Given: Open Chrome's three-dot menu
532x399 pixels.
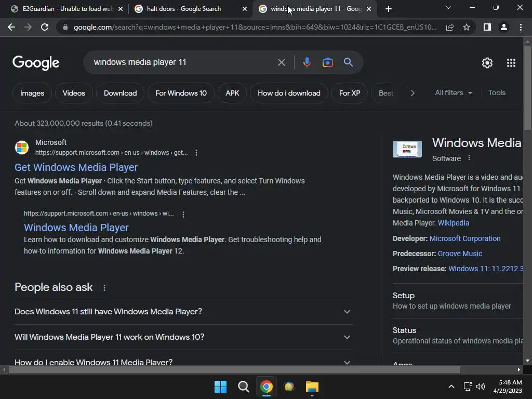Looking at the screenshot, I should (x=521, y=27).
